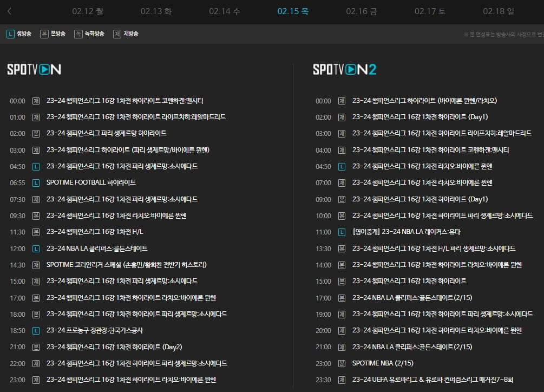Image resolution: width=544 pixels, height=392 pixels.
Task: Toggle the 본 badge on 11:30 program
Action: [35, 232]
